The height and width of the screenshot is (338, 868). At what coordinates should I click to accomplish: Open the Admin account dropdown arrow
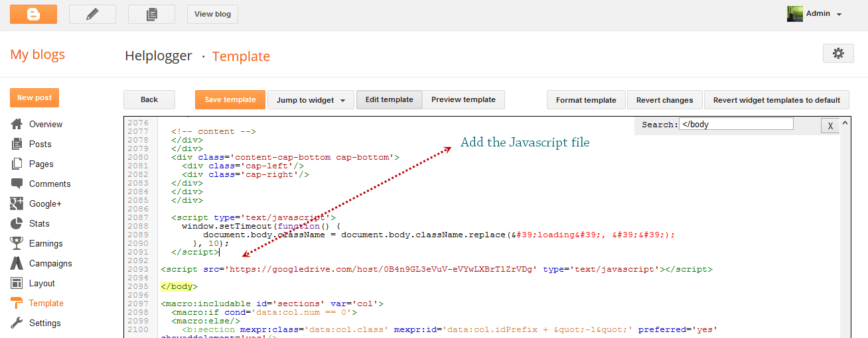click(x=839, y=15)
